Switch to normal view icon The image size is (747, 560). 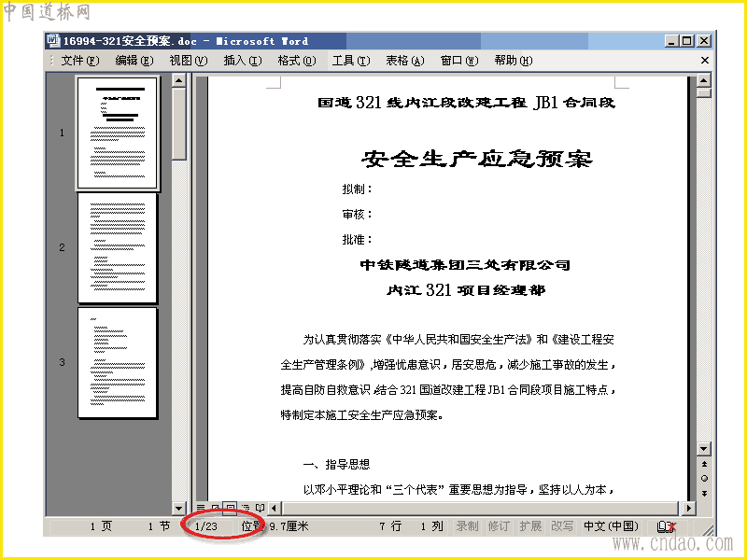click(201, 508)
